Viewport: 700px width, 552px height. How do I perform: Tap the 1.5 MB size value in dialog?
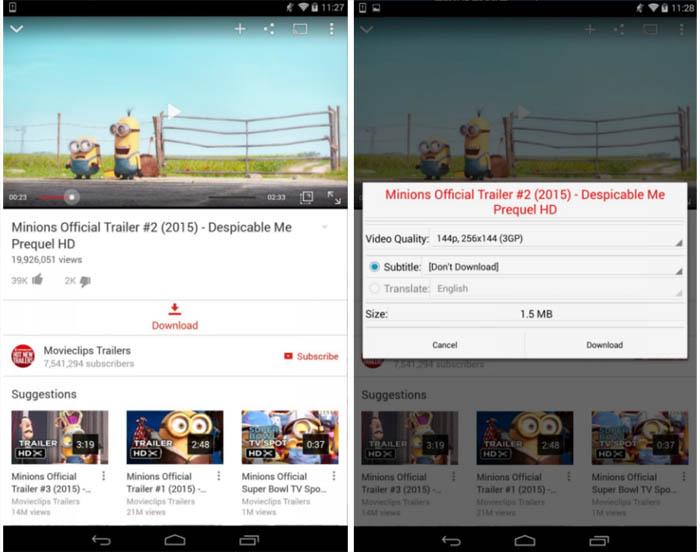(536, 314)
